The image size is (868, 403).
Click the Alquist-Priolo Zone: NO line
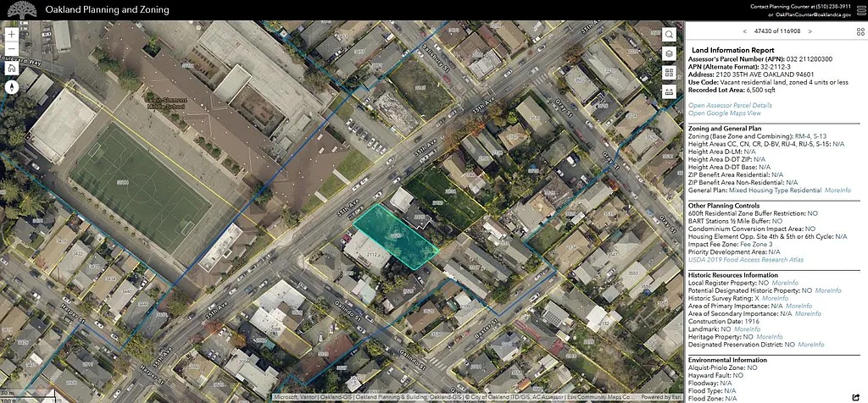point(722,367)
